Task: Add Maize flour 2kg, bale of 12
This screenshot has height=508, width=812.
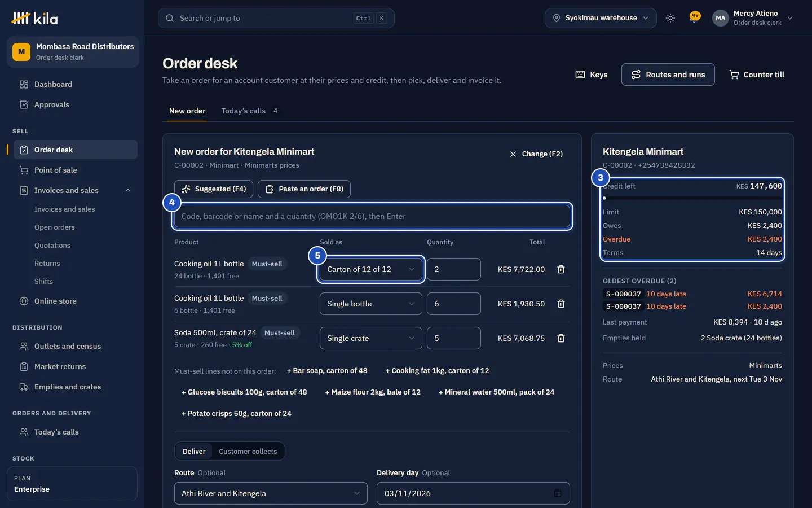Action: point(373,392)
